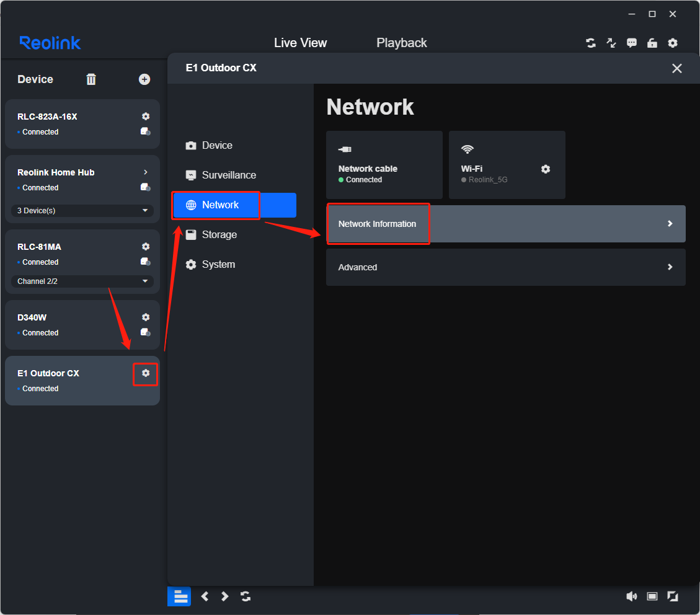Select the RLC-81MA device name
The image size is (700, 615).
(39, 247)
